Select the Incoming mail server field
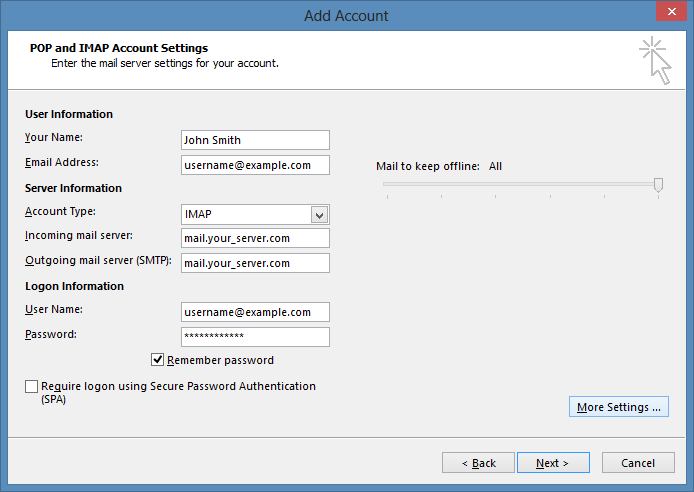The image size is (694, 492). click(255, 238)
